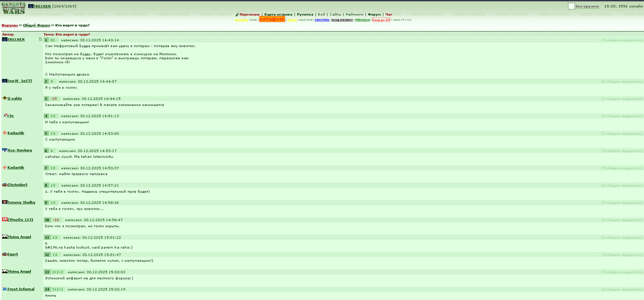The image size is (644, 300).
Task: Click the Без оружия link
Action: point(587,7)
